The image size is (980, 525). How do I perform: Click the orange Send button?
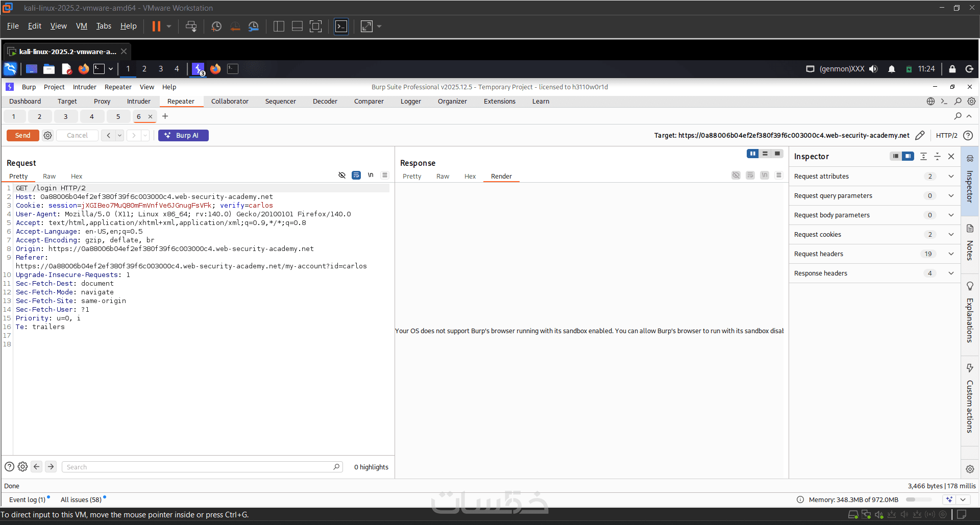pyautogui.click(x=22, y=135)
